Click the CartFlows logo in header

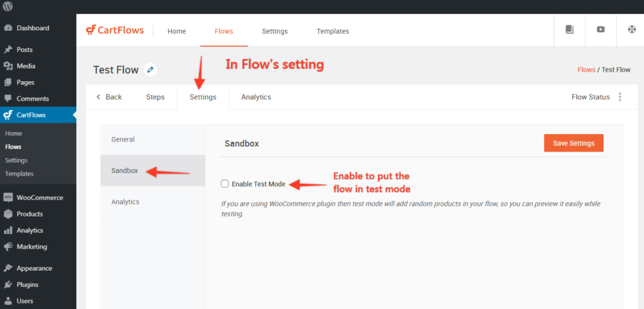(x=114, y=30)
